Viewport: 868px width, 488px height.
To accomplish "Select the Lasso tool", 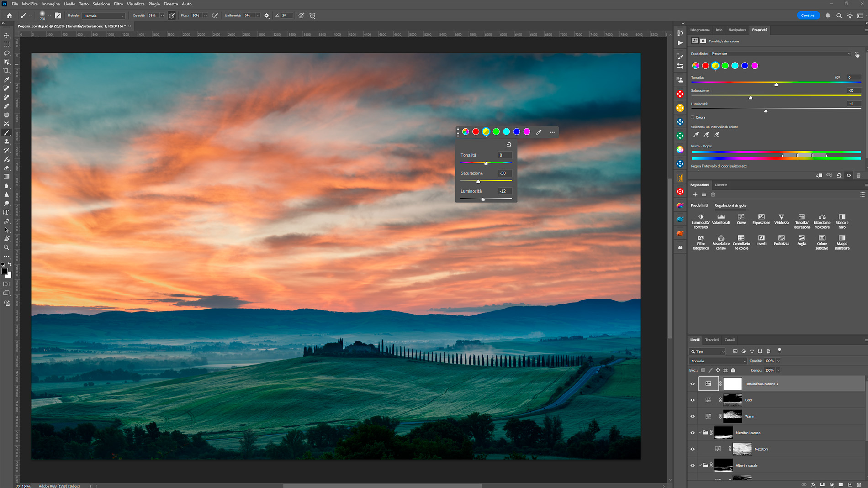I will 6,53.
